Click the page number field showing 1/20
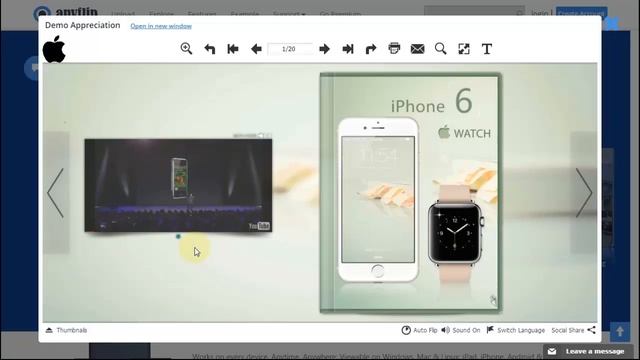 coord(289,49)
